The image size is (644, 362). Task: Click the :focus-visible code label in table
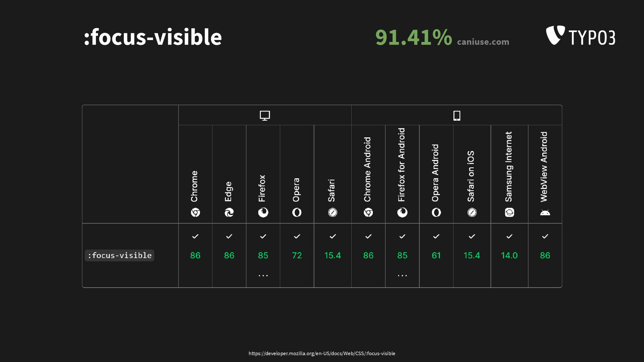click(x=119, y=255)
